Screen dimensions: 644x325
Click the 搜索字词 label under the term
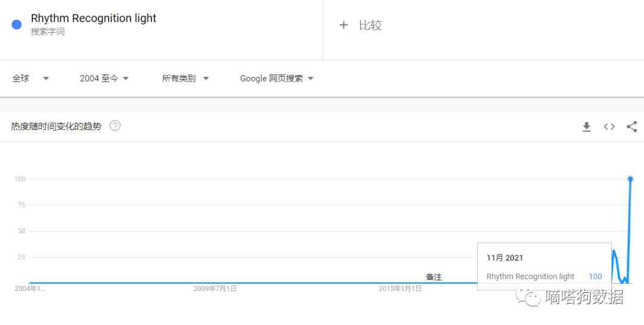click(x=48, y=32)
